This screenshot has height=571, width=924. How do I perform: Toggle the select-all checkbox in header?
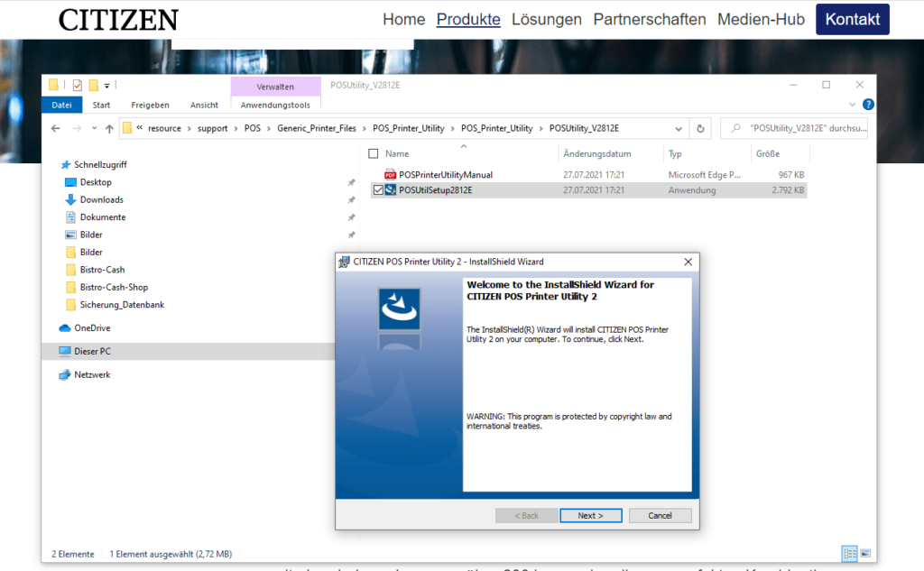point(373,153)
